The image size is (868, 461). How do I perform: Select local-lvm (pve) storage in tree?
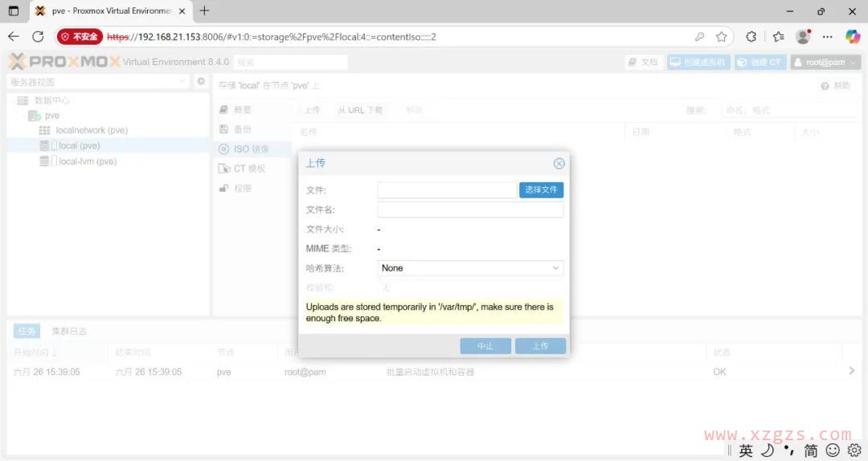[x=88, y=161]
